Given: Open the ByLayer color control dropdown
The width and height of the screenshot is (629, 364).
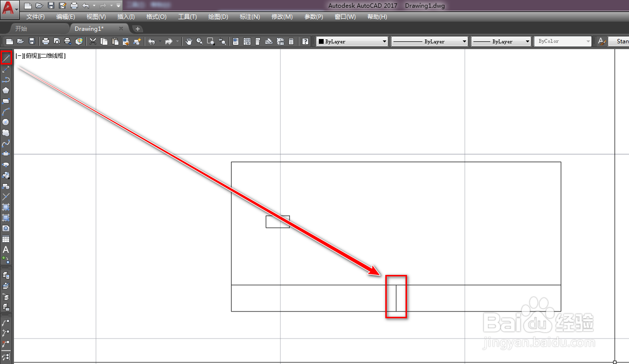Looking at the screenshot, I should point(352,41).
